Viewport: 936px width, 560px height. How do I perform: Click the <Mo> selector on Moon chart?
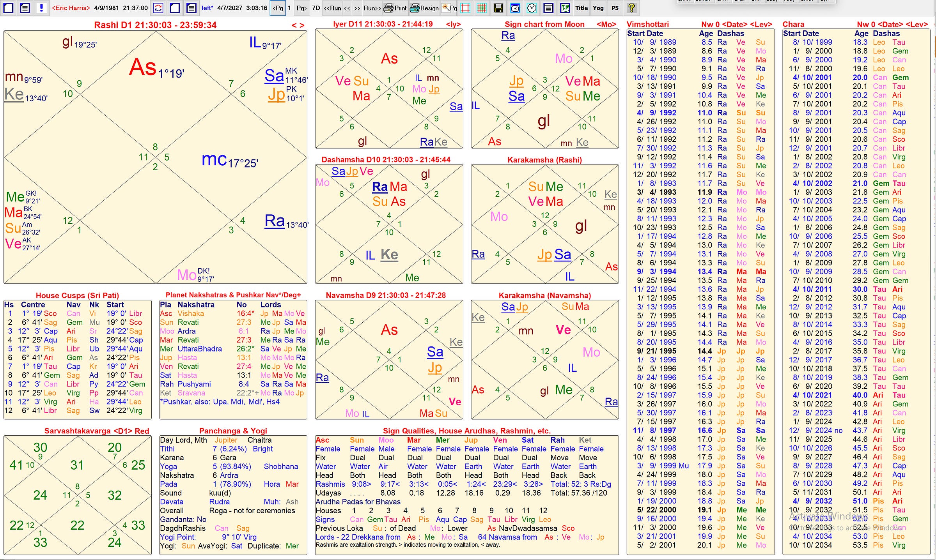click(x=606, y=25)
